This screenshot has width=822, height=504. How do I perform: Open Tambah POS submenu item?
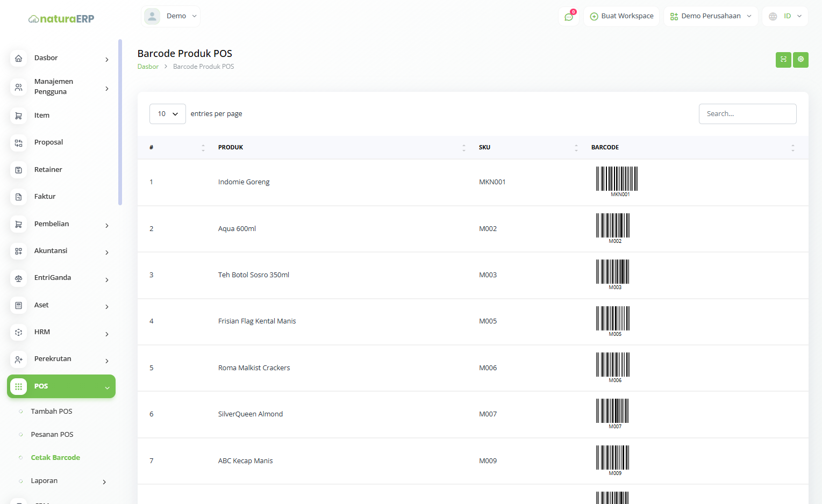point(52,412)
